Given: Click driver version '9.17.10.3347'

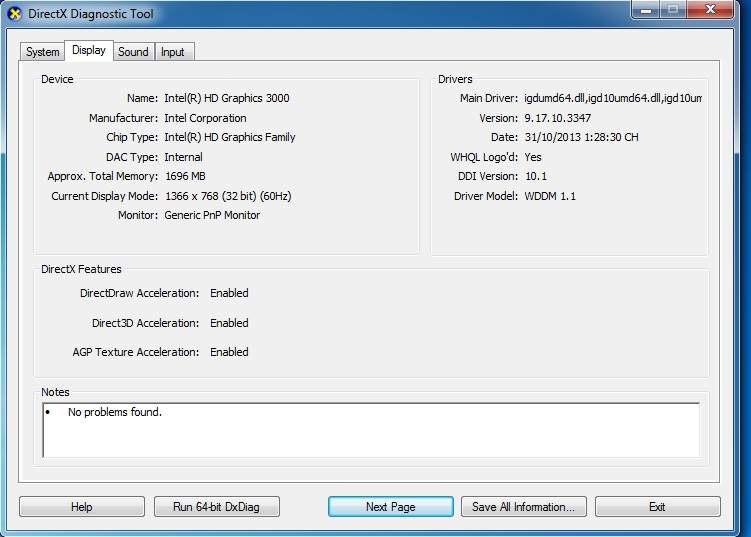Looking at the screenshot, I should coord(558,118).
